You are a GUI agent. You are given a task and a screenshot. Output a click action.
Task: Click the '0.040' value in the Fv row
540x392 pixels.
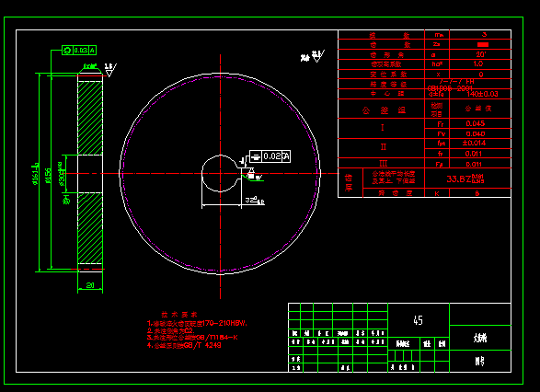pos(476,133)
